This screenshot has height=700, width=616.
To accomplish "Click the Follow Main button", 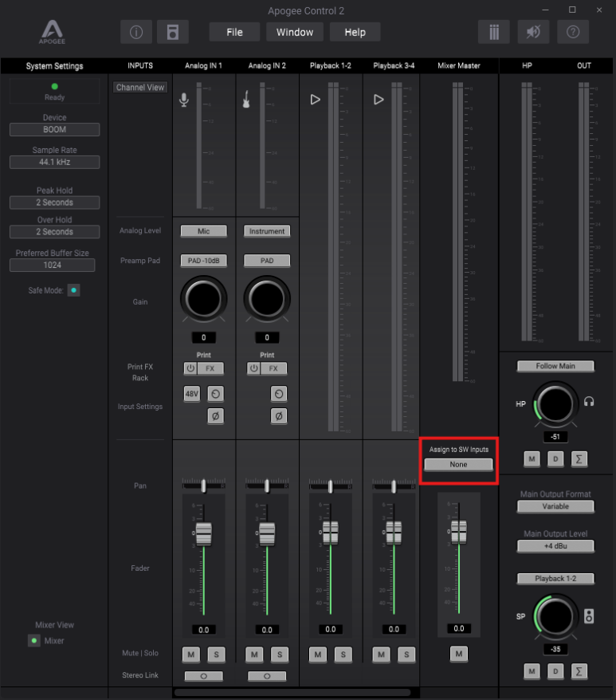I will point(555,366).
